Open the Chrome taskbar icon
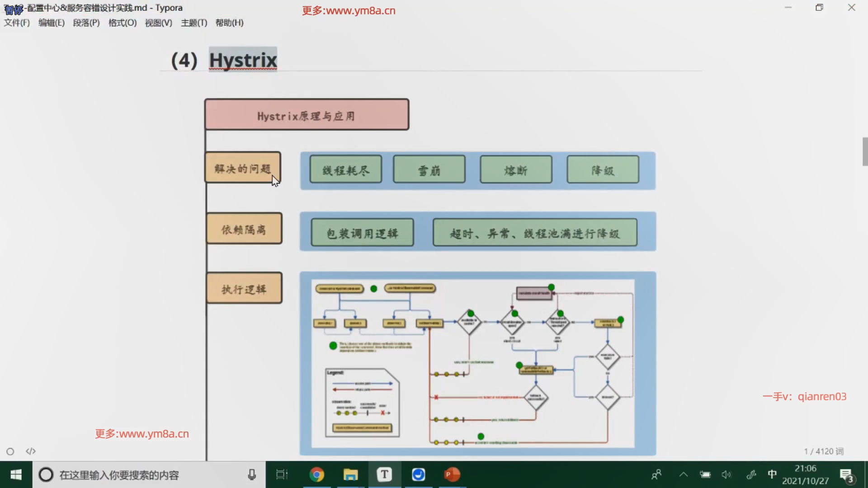This screenshot has width=868, height=488. pyautogui.click(x=316, y=474)
